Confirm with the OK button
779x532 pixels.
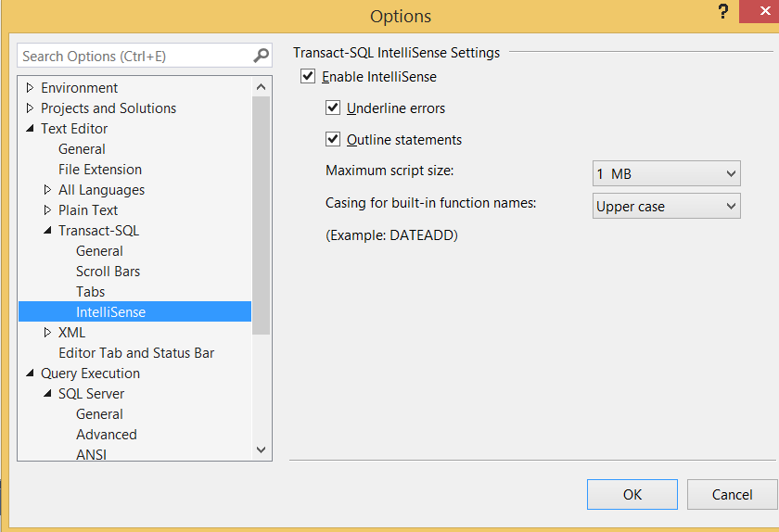(x=632, y=494)
